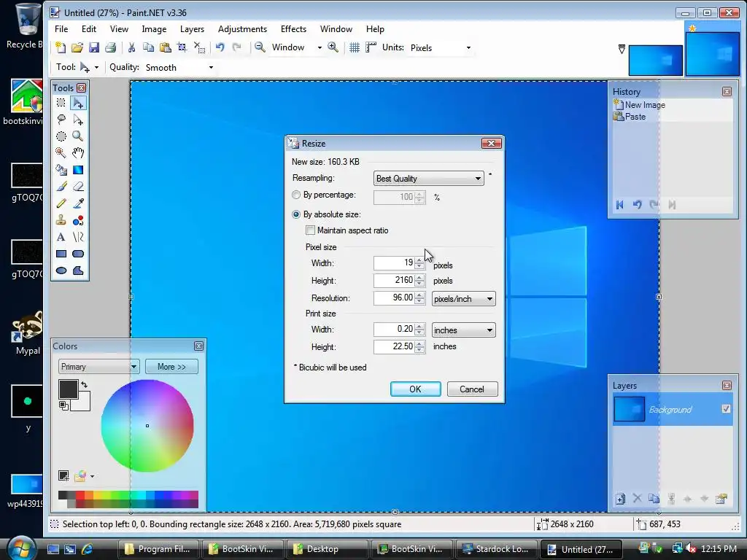
Task: Select the Rectangle Select tool
Action: click(61, 103)
